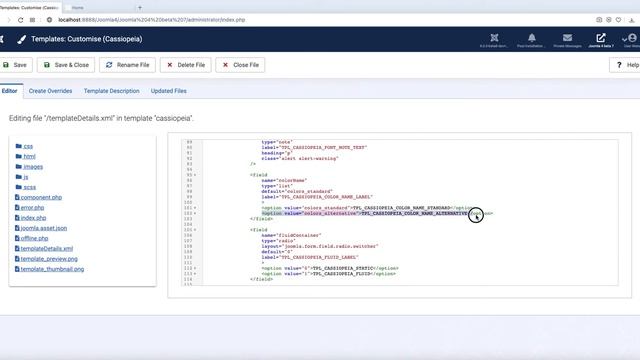This screenshot has height=360, width=640.
Task: Open the index.php file
Action: [x=33, y=218]
